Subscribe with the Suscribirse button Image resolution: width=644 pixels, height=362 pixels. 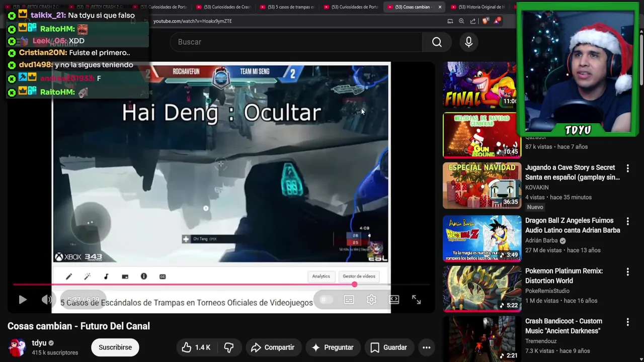pos(115,347)
